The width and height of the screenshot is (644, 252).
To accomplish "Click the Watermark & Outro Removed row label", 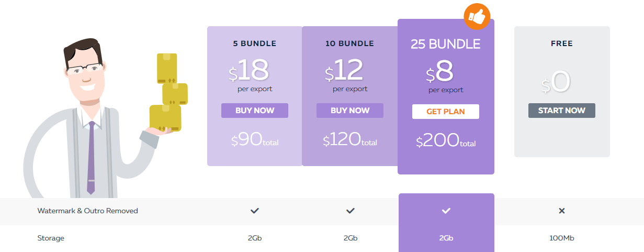I will (x=88, y=211).
